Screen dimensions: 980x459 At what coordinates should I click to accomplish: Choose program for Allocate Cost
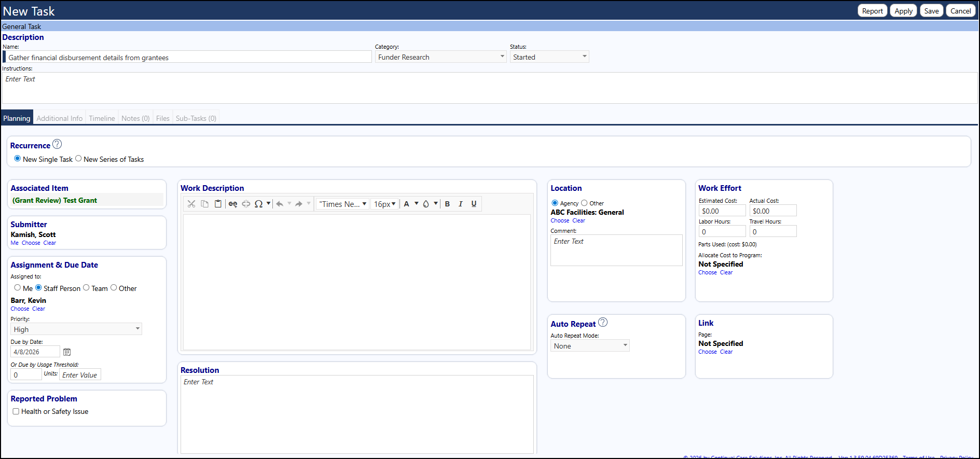tap(708, 272)
